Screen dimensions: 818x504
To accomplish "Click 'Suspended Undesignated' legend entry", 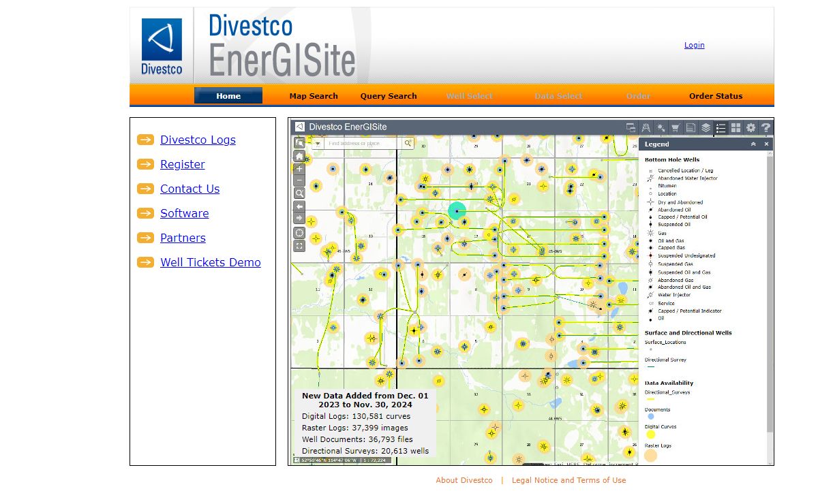I will [686, 256].
